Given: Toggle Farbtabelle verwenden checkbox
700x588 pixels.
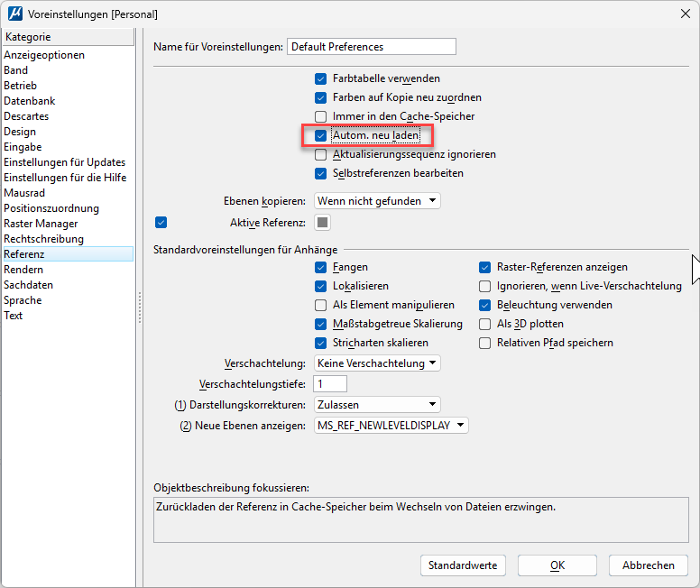Looking at the screenshot, I should point(320,79).
